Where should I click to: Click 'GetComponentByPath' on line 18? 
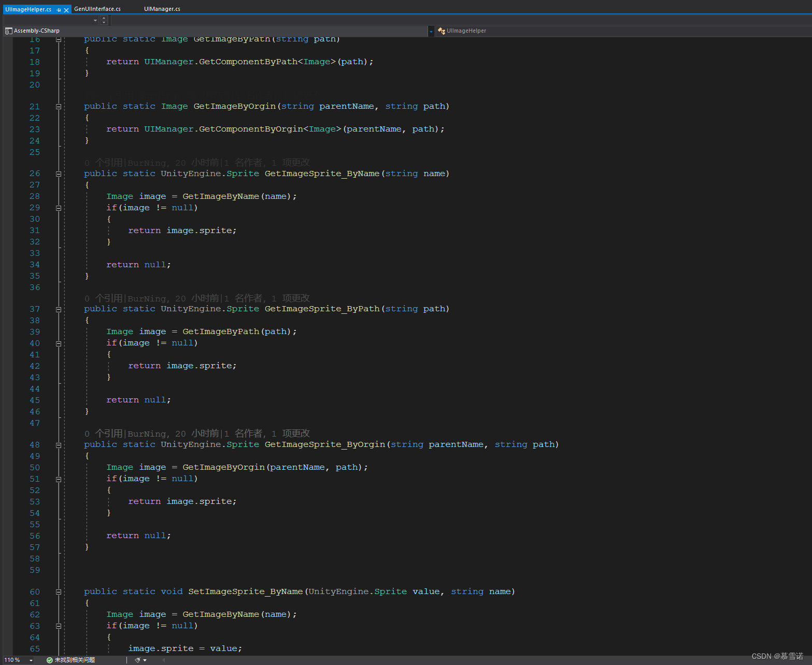[x=248, y=62]
